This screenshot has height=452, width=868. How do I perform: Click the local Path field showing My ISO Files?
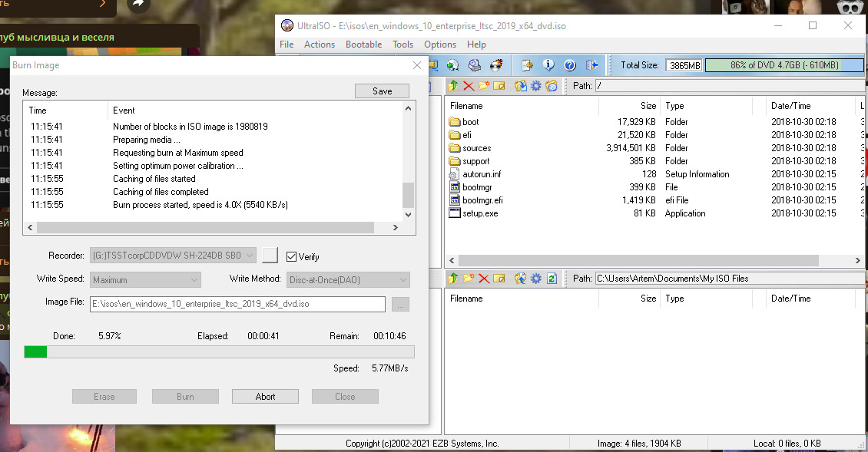730,279
